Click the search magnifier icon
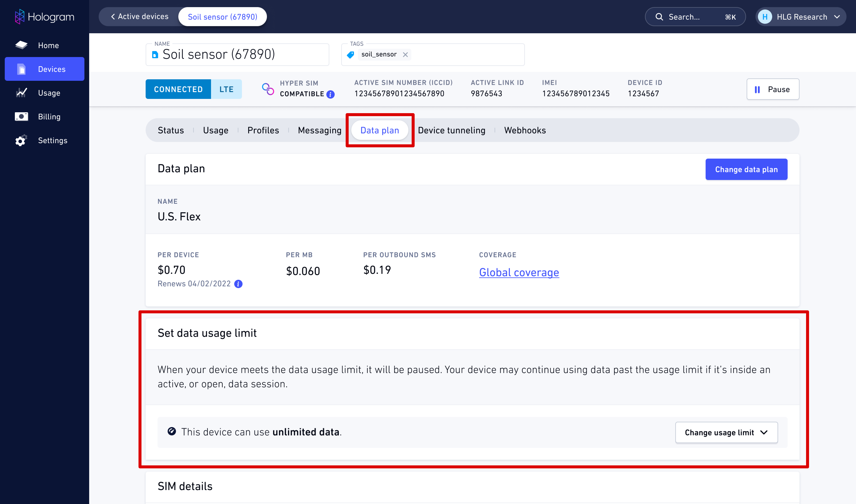Screen dimensions: 856x504 coord(659,17)
